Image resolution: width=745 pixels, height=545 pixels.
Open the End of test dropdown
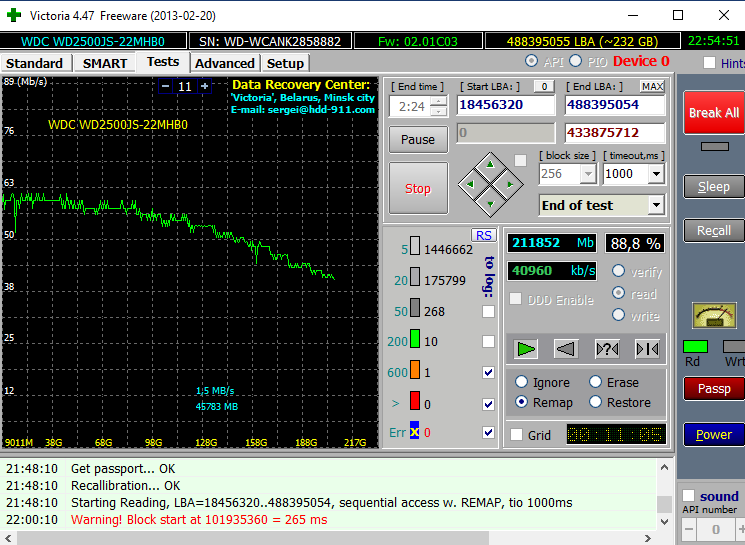[x=656, y=205]
